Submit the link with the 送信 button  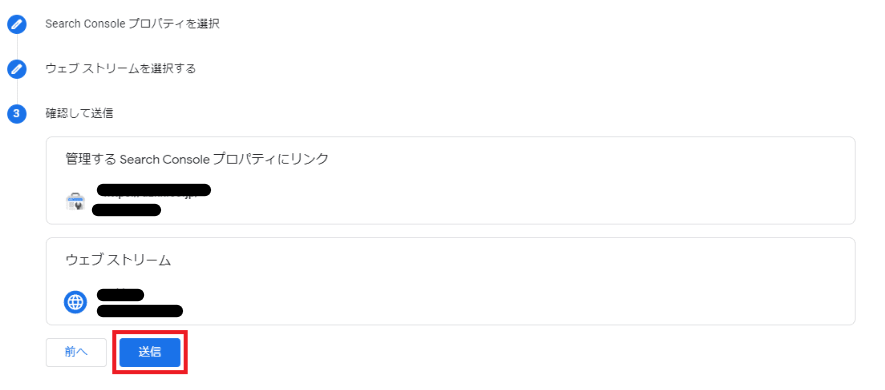pyautogui.click(x=150, y=352)
